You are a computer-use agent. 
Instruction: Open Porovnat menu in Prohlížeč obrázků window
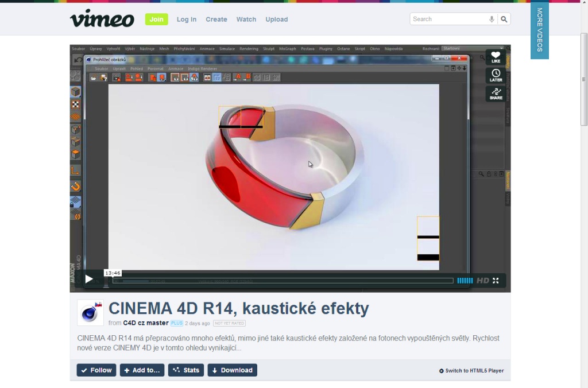pos(156,69)
